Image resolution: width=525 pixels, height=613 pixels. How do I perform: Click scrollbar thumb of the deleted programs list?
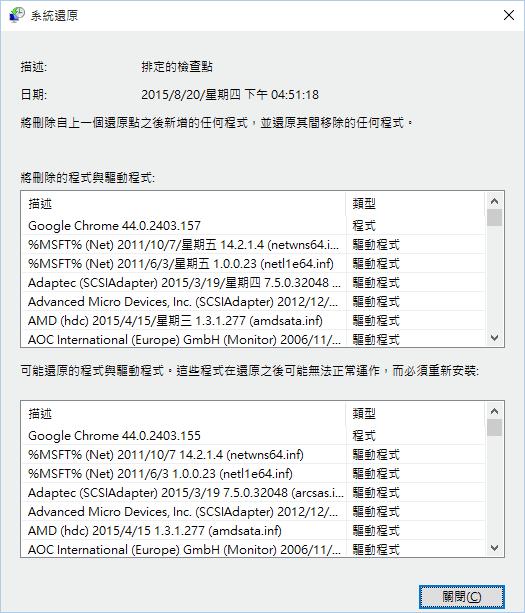[494, 217]
